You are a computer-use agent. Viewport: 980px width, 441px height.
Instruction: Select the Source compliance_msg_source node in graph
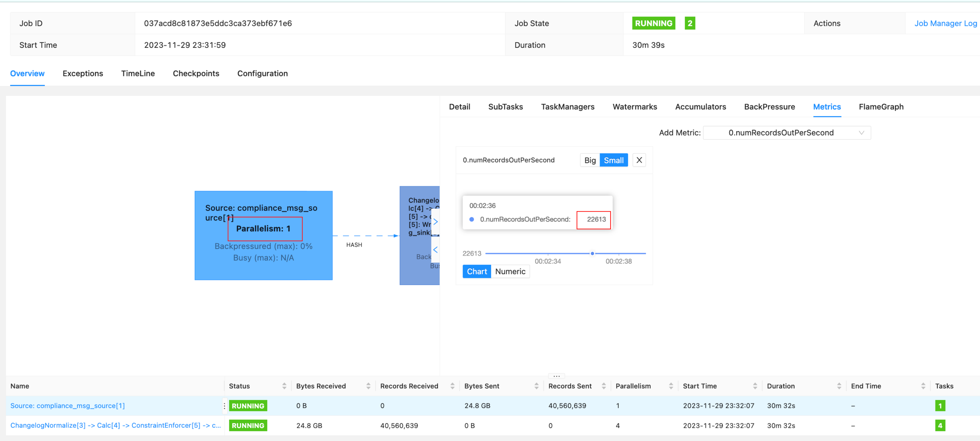point(263,235)
